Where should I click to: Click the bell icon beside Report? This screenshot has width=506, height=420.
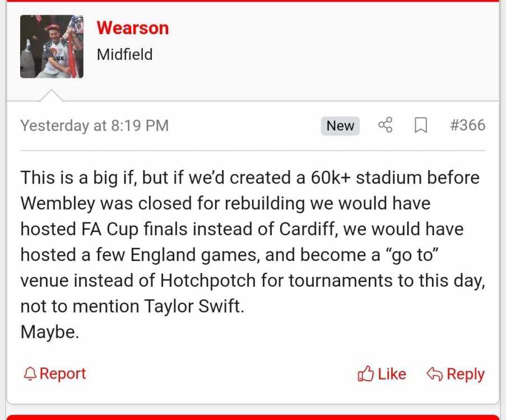(30, 374)
